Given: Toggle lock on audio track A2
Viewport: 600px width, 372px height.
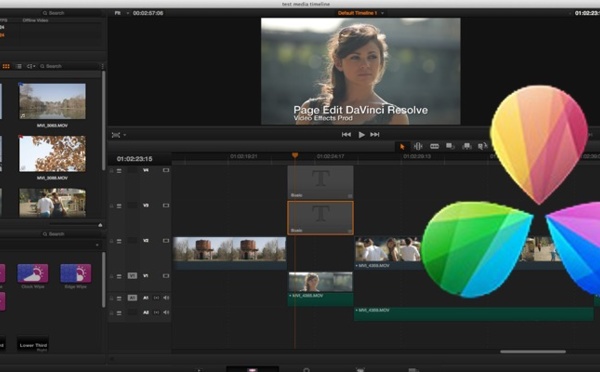Looking at the screenshot, I should pos(112,313).
